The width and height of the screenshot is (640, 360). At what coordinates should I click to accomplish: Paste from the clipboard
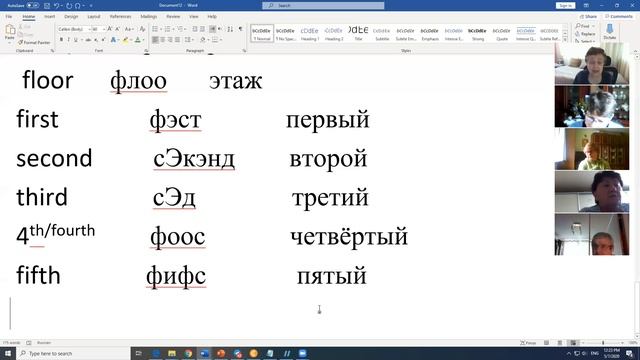pyautogui.click(x=10, y=33)
